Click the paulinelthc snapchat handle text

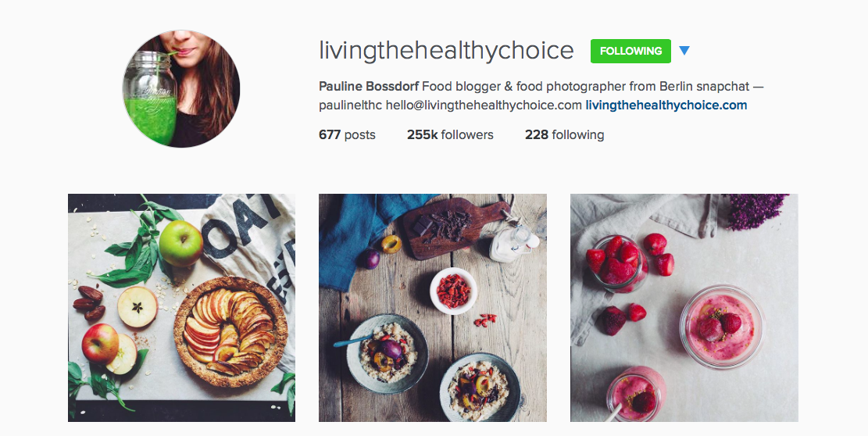[x=350, y=105]
